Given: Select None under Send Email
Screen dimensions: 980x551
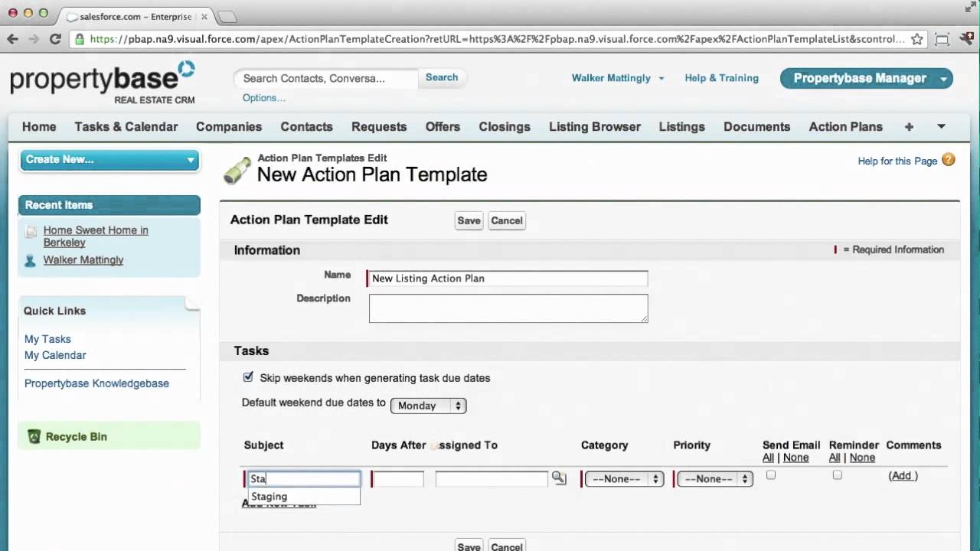Looking at the screenshot, I should coord(795,458).
